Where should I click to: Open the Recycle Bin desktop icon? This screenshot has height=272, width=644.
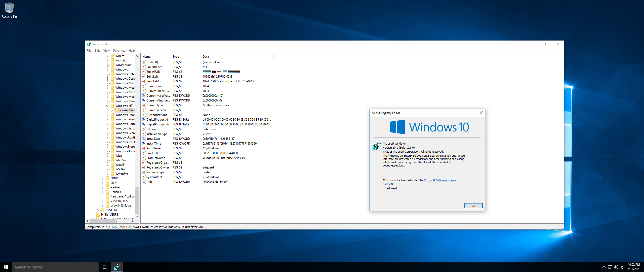[9, 10]
